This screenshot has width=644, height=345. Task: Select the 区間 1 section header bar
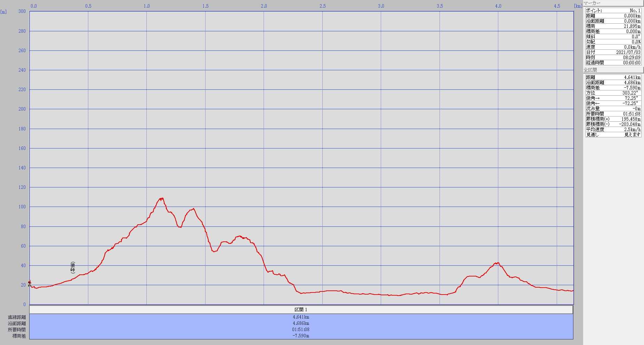point(301,310)
